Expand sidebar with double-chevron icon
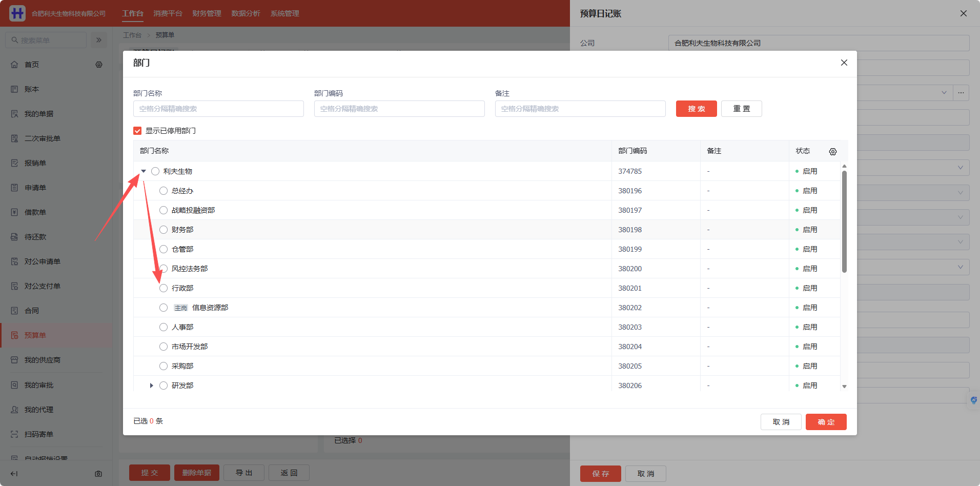Viewport: 980px width, 486px height. [x=99, y=40]
